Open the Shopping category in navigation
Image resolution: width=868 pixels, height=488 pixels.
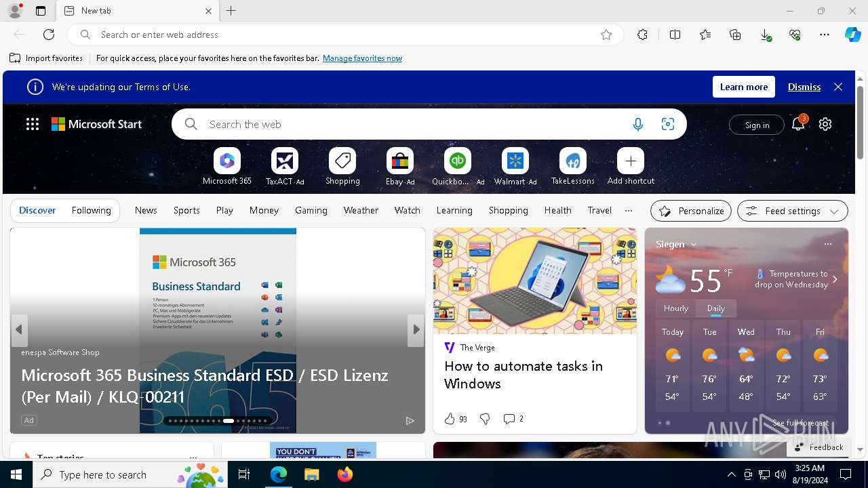[508, 211]
